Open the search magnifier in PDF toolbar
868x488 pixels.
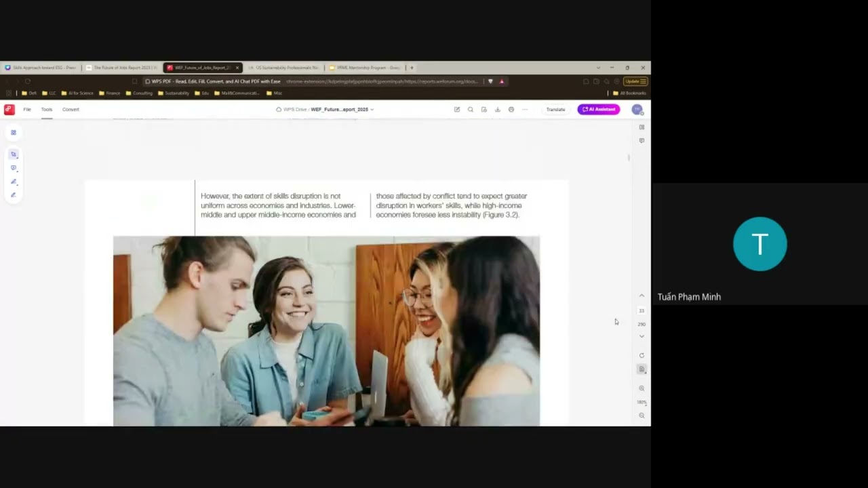471,109
